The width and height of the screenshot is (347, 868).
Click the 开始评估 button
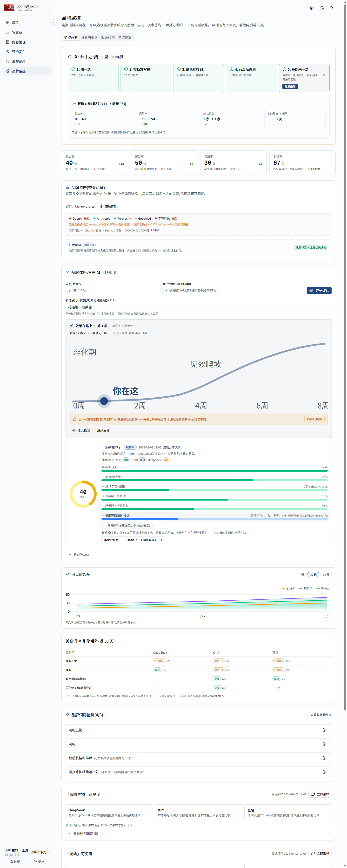[319, 291]
